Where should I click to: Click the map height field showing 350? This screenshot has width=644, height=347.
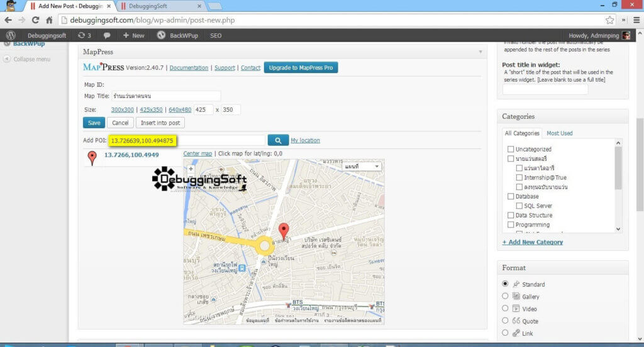coord(231,109)
